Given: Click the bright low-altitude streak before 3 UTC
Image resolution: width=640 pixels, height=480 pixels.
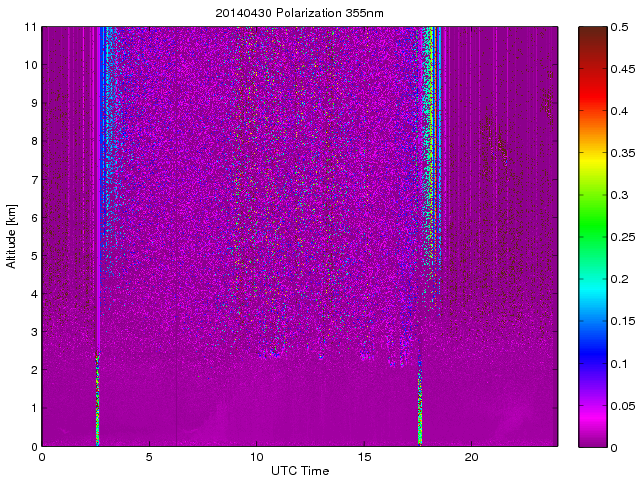Looking at the screenshot, I should (x=98, y=400).
